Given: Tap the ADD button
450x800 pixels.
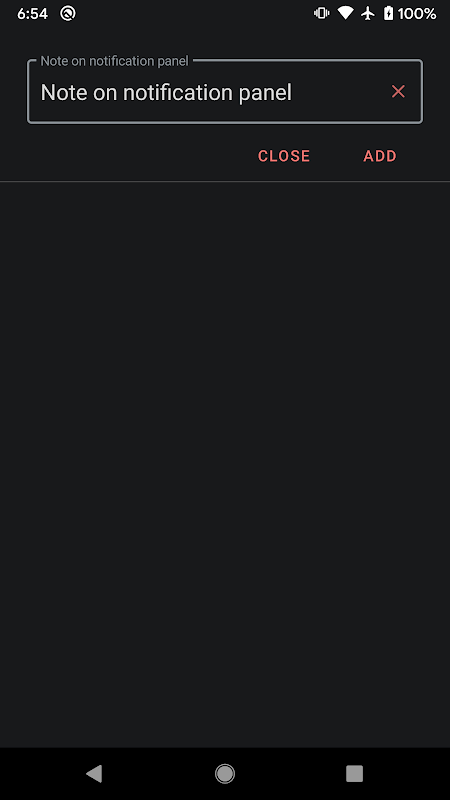Looking at the screenshot, I should 380,156.
